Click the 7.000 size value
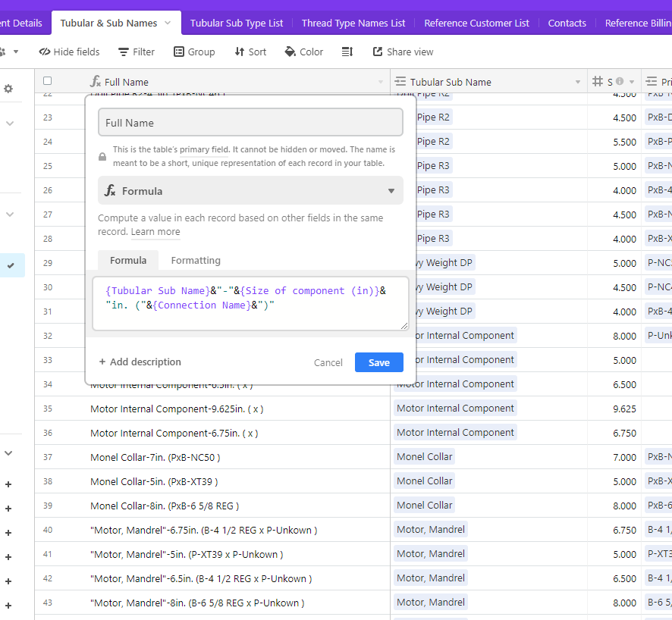This screenshot has height=620, width=672. click(624, 457)
